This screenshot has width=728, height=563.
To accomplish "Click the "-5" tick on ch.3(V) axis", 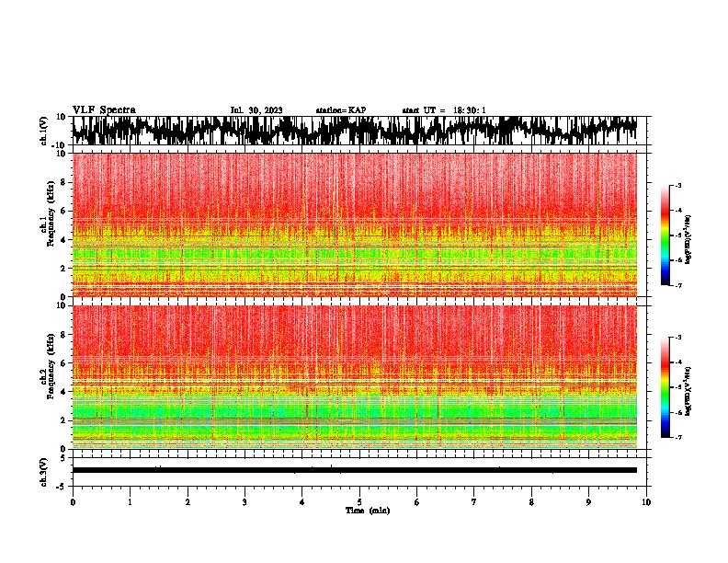I will click(62, 487).
